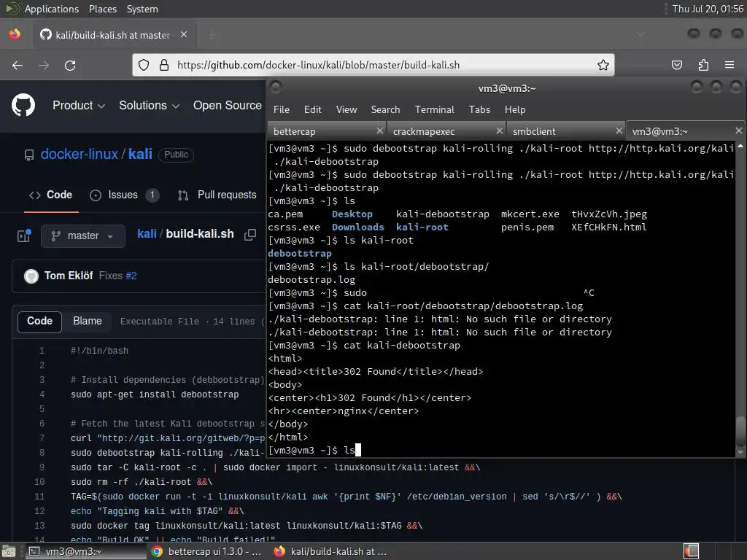Click the terminal window menu icon

point(276,87)
